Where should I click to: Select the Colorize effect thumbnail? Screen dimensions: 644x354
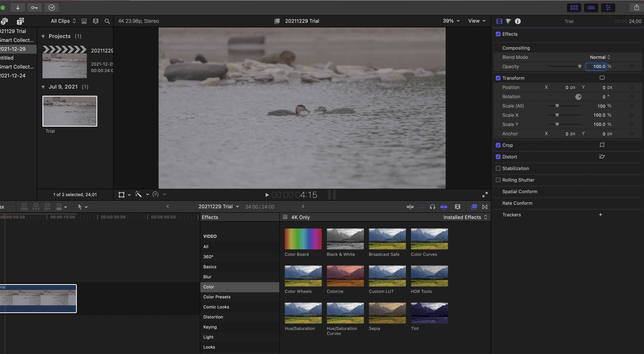345,276
